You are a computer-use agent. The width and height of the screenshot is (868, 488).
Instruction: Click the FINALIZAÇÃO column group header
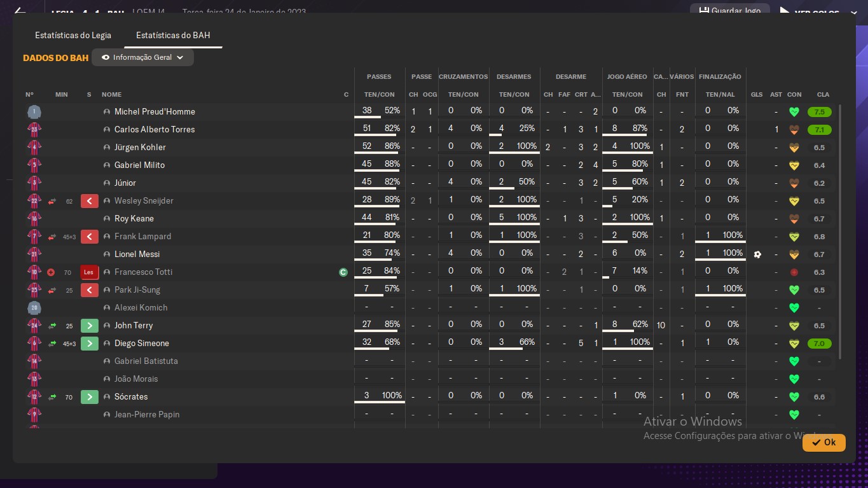(720, 77)
